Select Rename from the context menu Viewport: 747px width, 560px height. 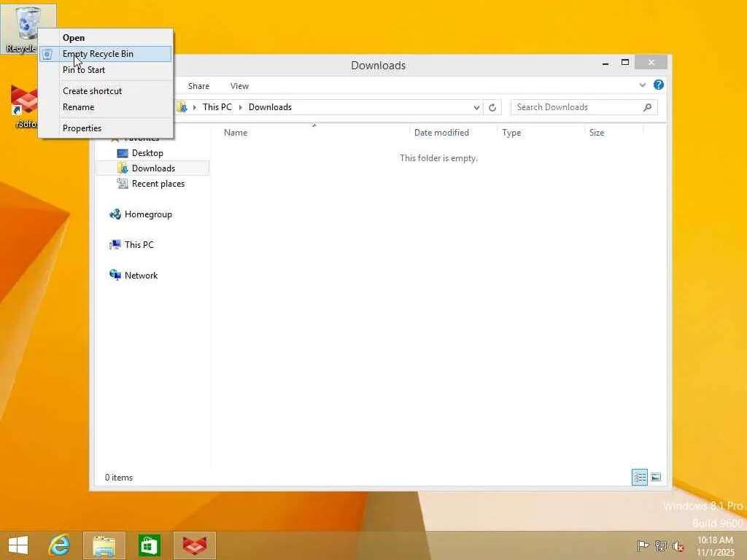(105, 107)
